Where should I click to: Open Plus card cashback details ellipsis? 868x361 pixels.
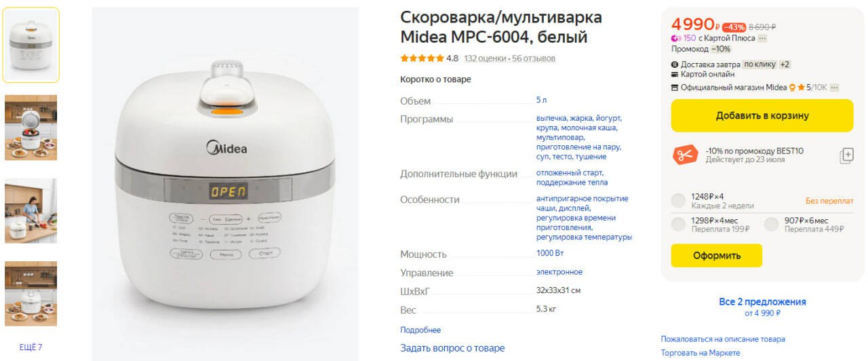coord(762,38)
